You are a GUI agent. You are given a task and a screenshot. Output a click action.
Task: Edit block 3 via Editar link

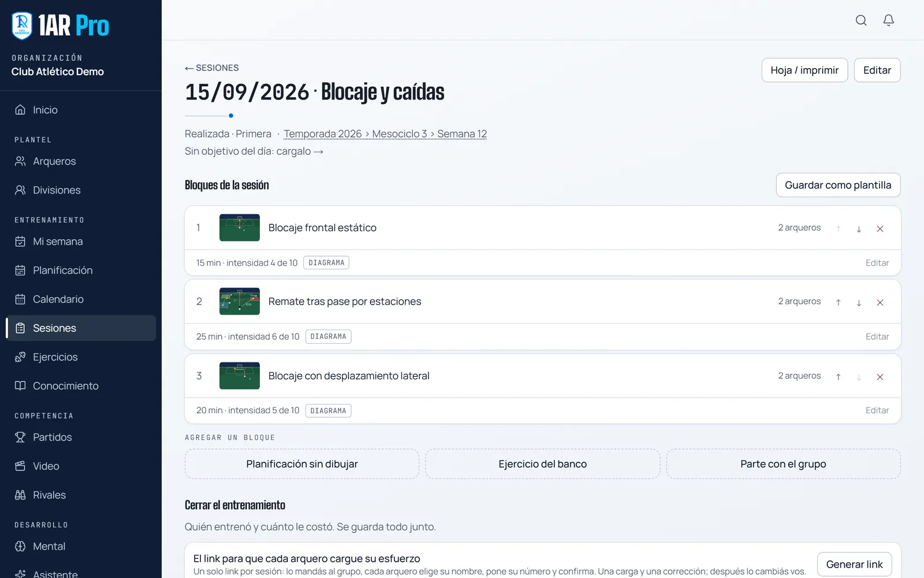877,410
